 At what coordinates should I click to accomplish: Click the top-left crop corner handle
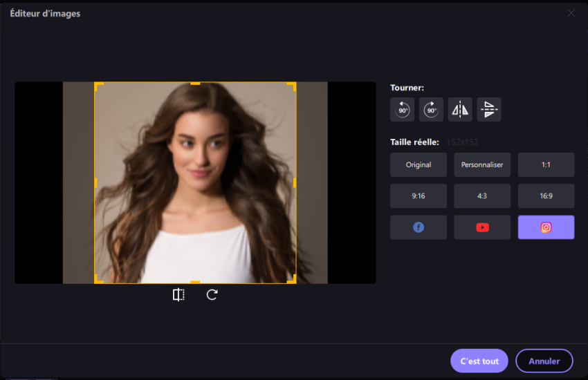[97, 85]
